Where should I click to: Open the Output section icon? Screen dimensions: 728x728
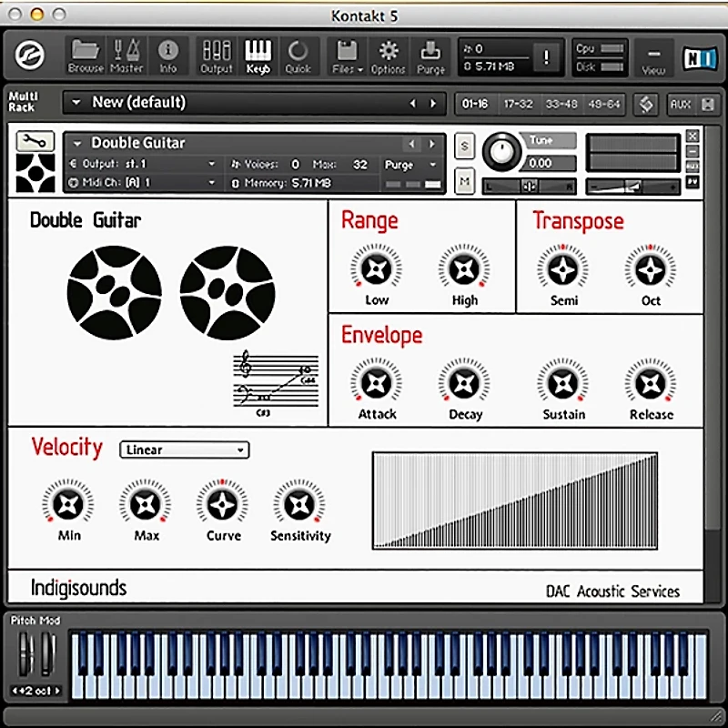click(x=216, y=55)
